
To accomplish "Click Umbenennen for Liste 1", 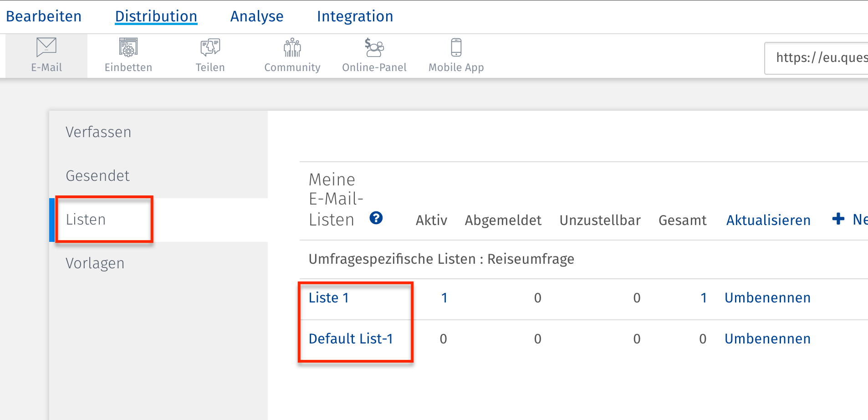I will tap(767, 298).
